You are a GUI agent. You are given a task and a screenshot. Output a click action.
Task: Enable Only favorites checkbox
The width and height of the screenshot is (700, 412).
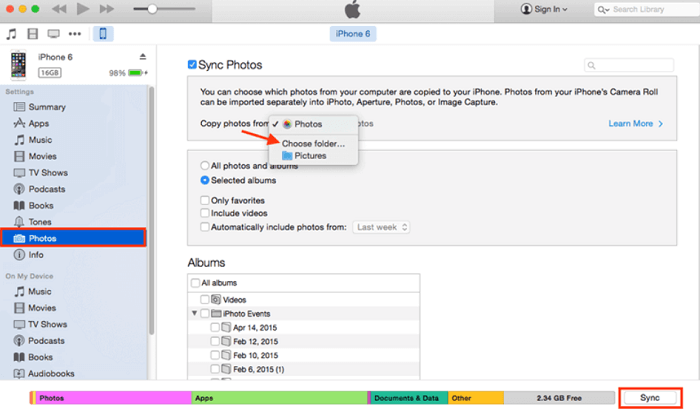[x=204, y=200]
